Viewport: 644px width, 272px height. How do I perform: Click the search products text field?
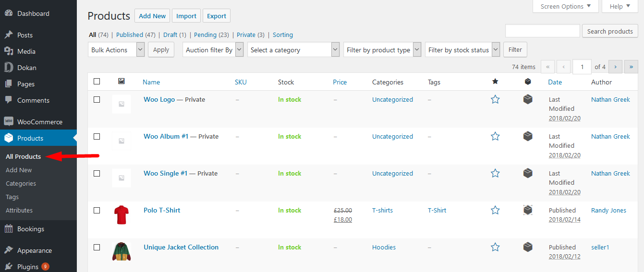point(543,31)
